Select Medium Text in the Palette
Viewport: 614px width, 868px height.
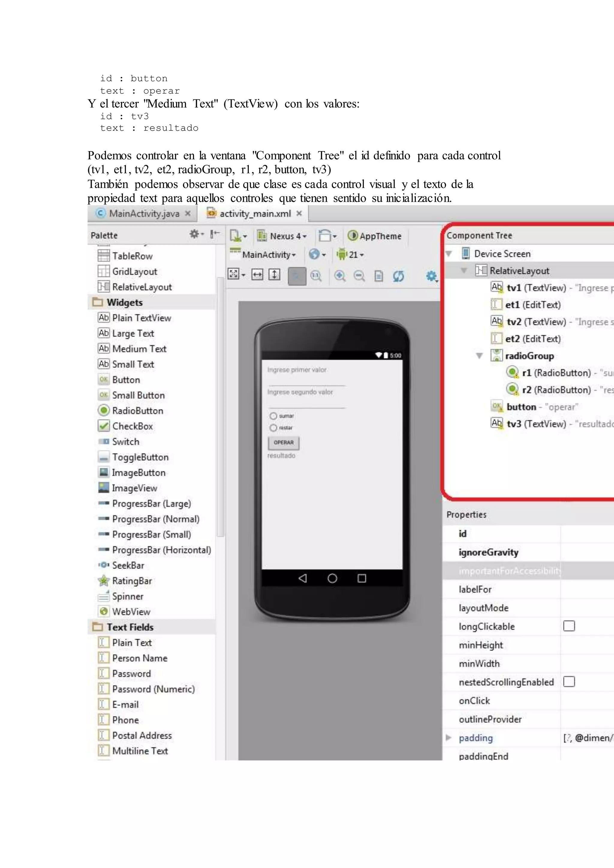[x=132, y=349]
